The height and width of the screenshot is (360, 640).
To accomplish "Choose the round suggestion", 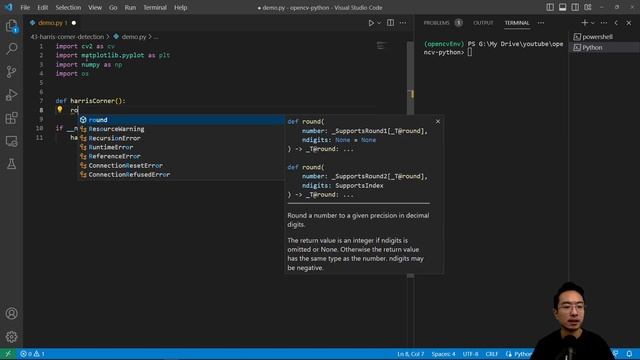I will click(182, 120).
